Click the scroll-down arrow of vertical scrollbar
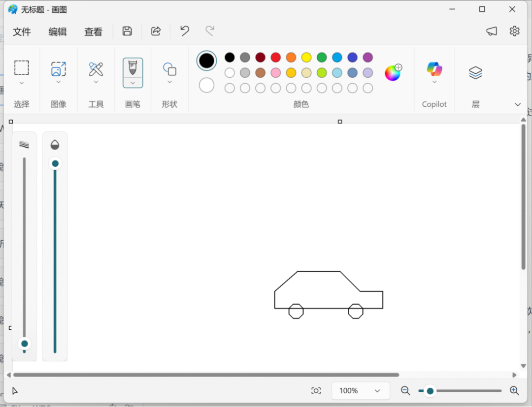The image size is (532, 407). click(x=524, y=366)
